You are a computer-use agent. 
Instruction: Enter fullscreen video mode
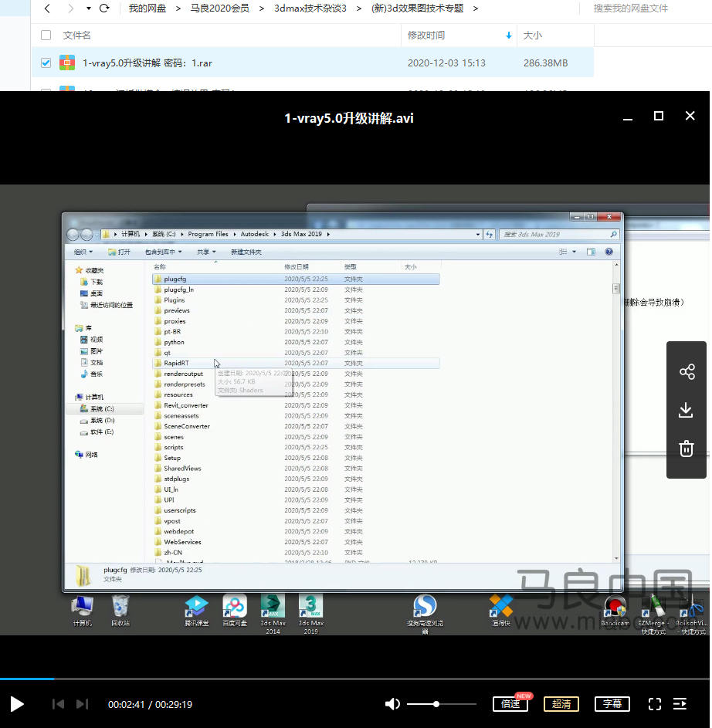click(x=654, y=704)
